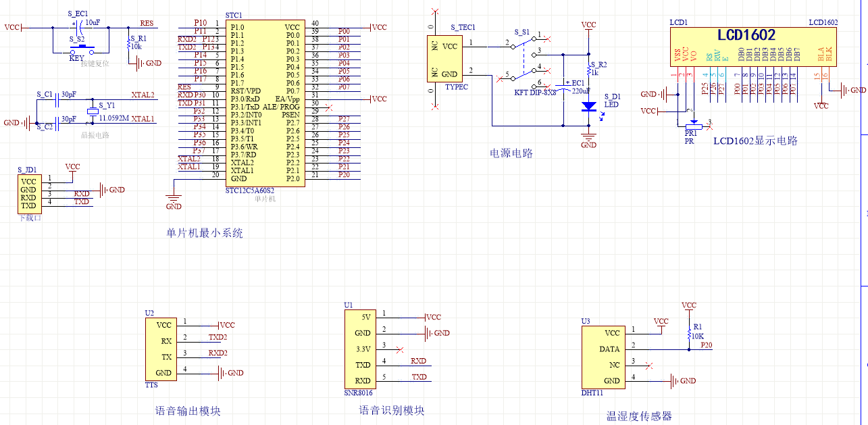Select the STC12C5A60S2 microcontroller chip body
The width and height of the screenshot is (868, 425).
point(263,103)
